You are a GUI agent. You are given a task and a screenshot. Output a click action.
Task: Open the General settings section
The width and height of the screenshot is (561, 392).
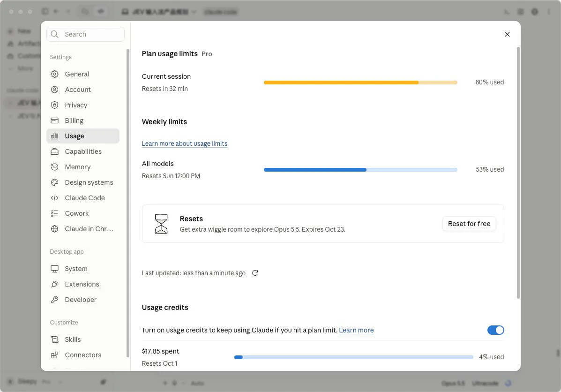click(82, 74)
